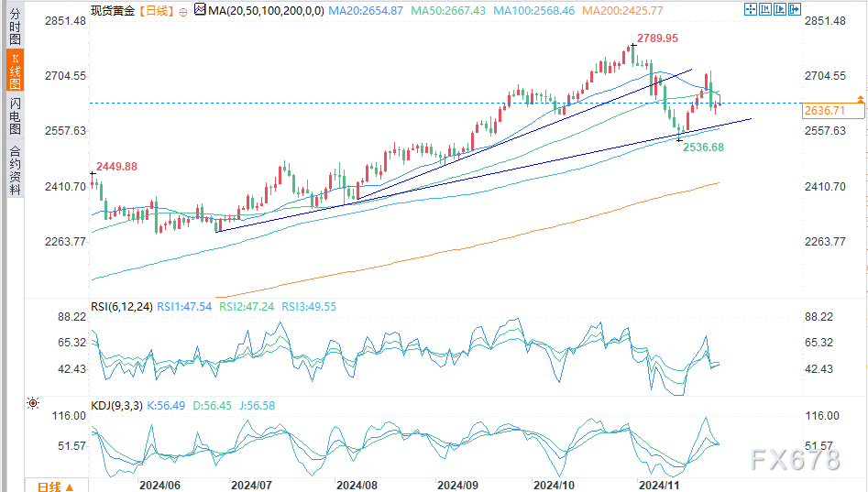Image resolution: width=868 pixels, height=492 pixels.
Task: Click the orange arrow marker above price tag
Action: [x=861, y=99]
